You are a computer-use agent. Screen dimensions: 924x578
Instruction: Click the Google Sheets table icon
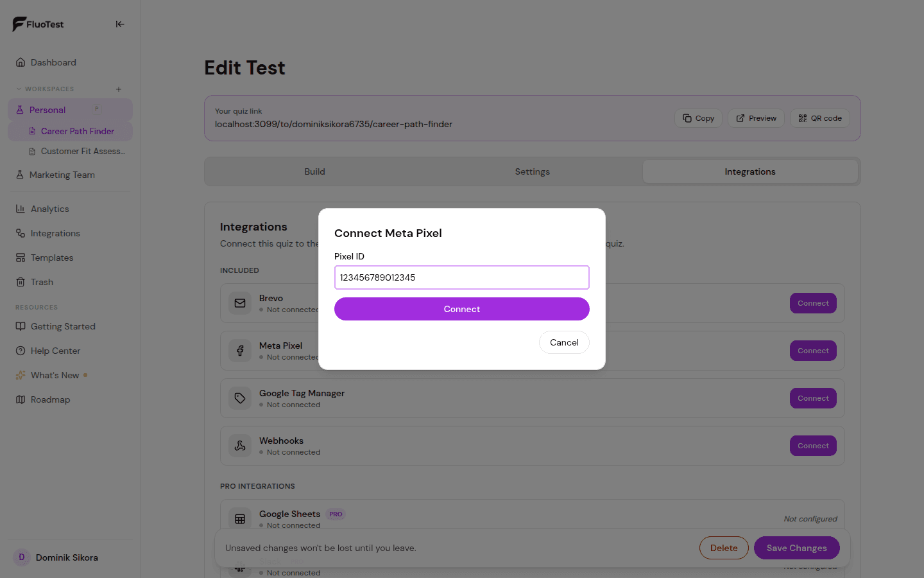click(240, 519)
